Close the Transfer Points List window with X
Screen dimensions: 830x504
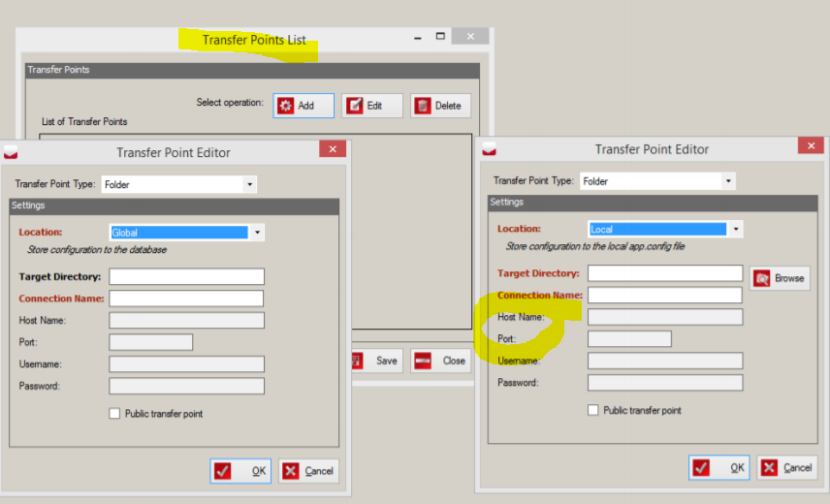(470, 36)
